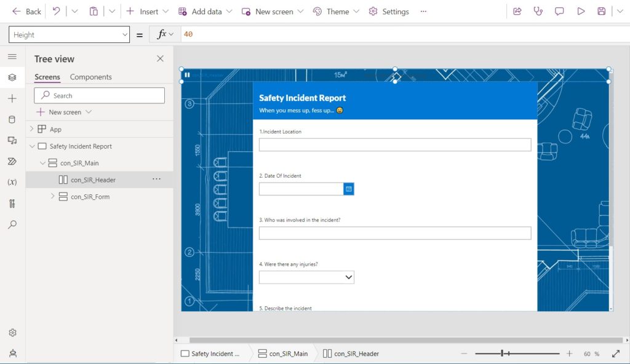630x364 pixels.
Task: Click the date picker calendar icon
Action: 349,189
